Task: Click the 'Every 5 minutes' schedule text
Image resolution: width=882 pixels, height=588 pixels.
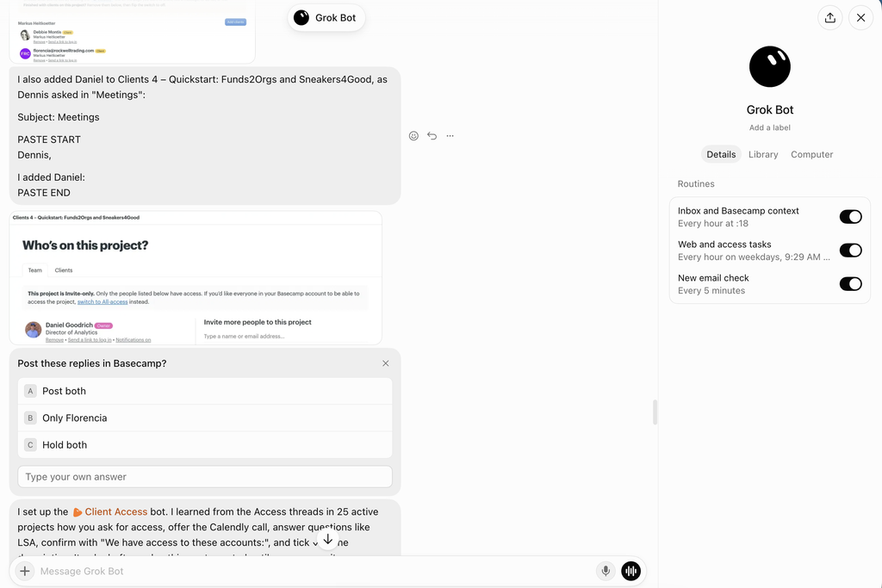Action: (711, 291)
